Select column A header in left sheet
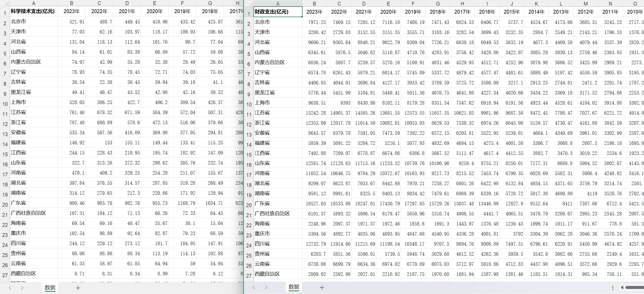 pyautogui.click(x=34, y=3)
